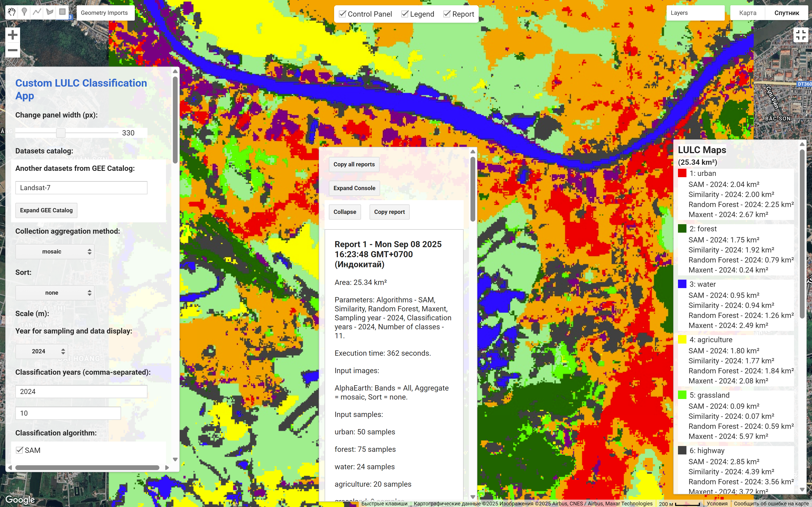Image resolution: width=812 pixels, height=507 pixels.
Task: Click the Copy all reports button
Action: point(354,164)
